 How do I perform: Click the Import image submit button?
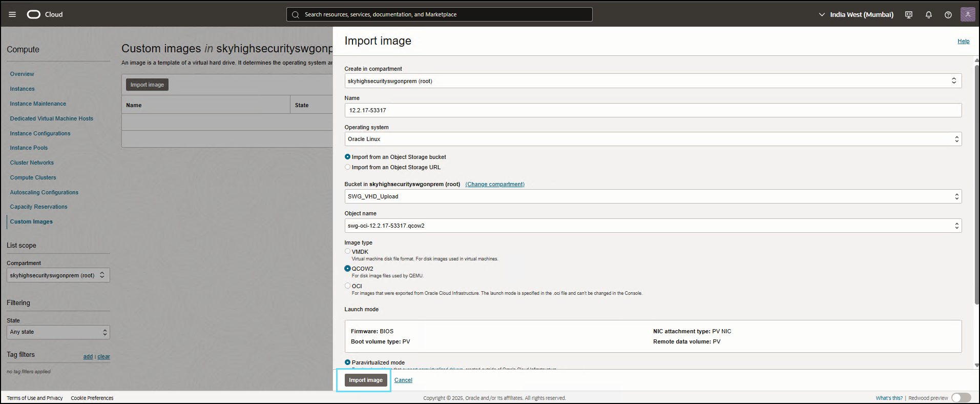366,380
